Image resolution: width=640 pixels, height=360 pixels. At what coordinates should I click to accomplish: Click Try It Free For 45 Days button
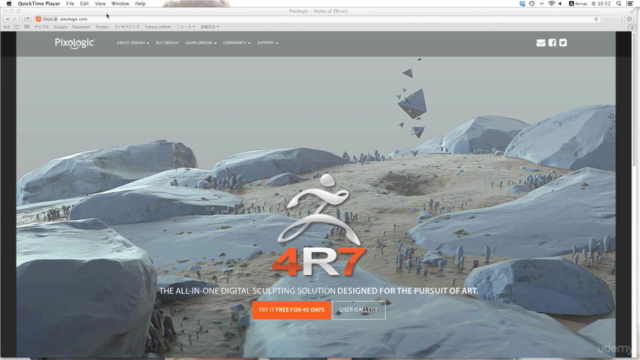tap(291, 310)
